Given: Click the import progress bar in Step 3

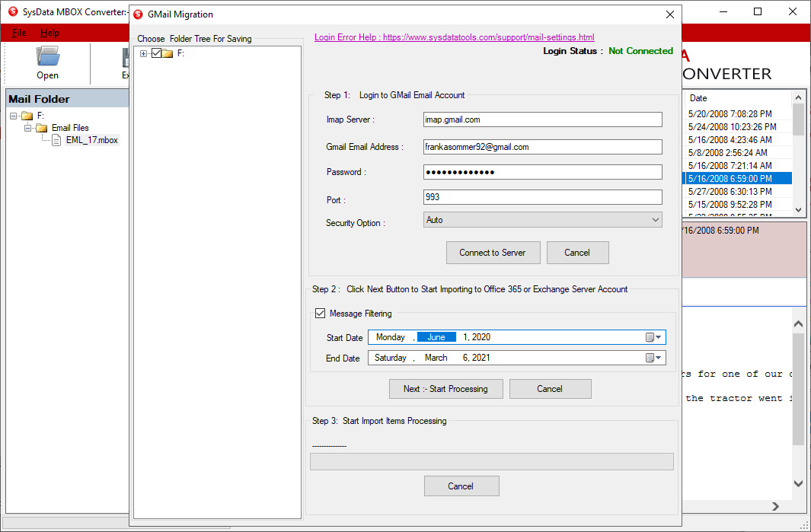Looking at the screenshot, I should [491, 462].
